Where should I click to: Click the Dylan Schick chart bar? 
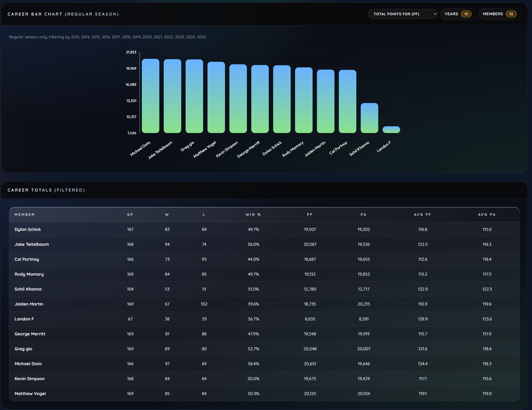click(x=282, y=99)
